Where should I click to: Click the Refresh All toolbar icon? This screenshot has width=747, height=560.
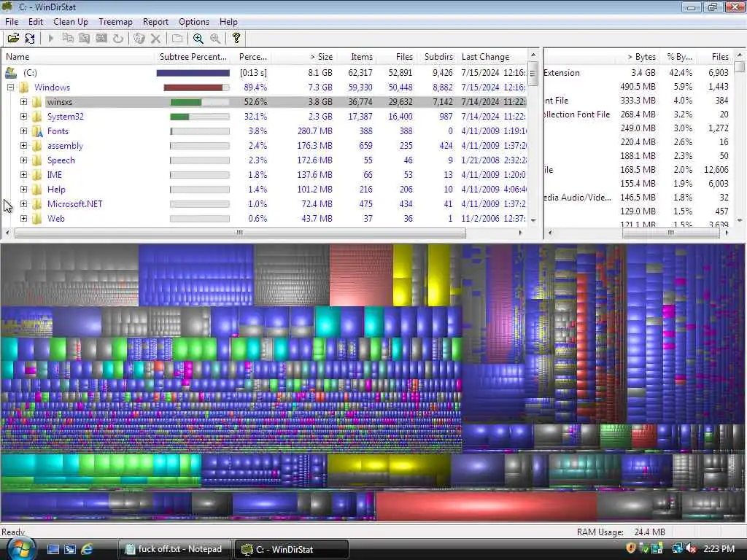[x=30, y=38]
